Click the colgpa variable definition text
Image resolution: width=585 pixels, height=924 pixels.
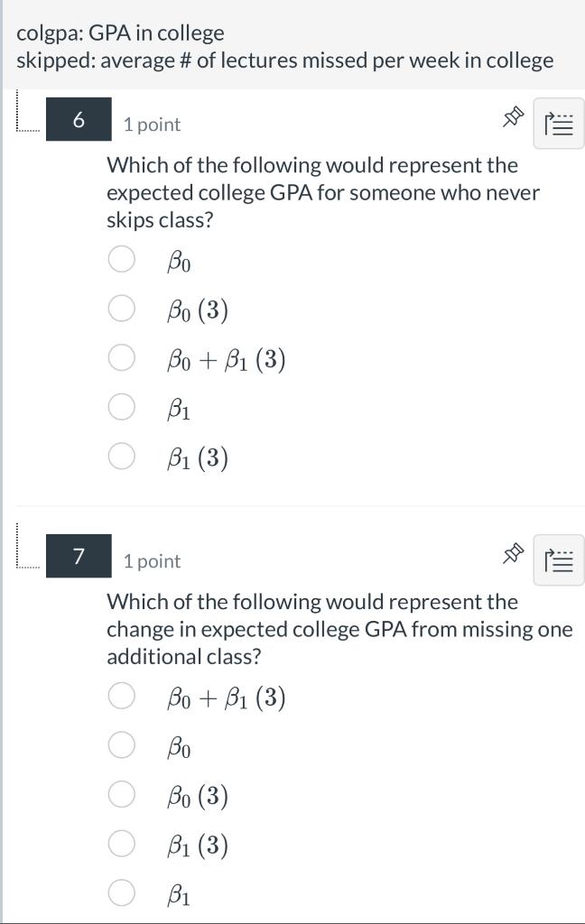click(x=120, y=32)
